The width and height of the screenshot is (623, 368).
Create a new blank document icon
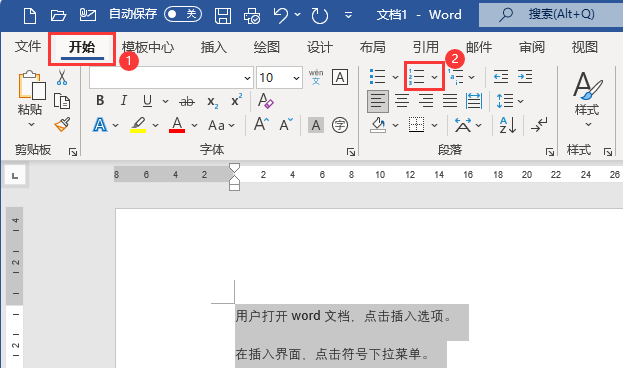pos(30,15)
